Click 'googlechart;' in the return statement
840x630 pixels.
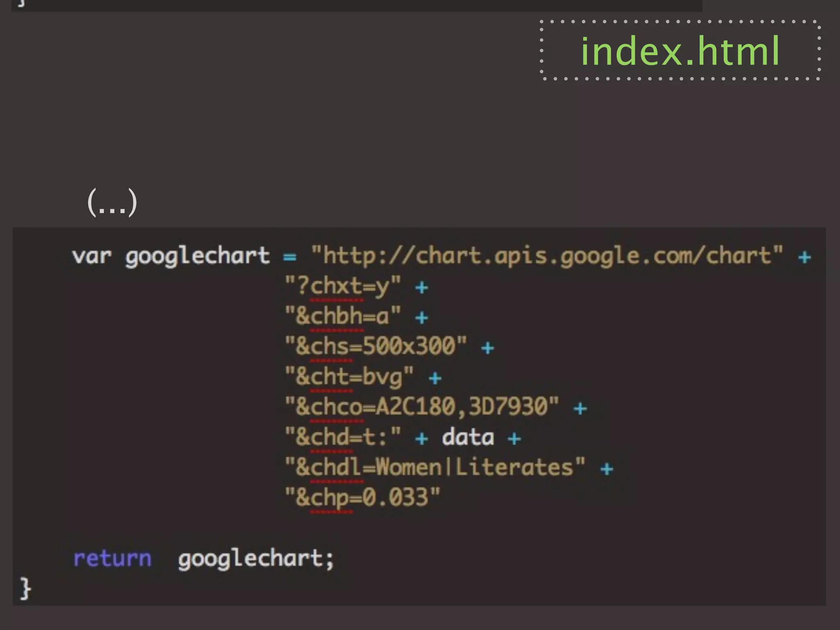(x=256, y=559)
